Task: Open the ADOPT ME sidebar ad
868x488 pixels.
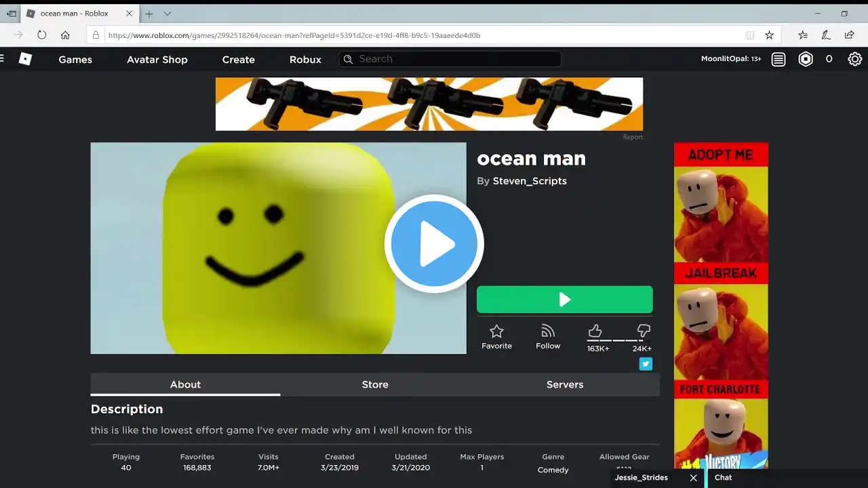Action: 721,203
